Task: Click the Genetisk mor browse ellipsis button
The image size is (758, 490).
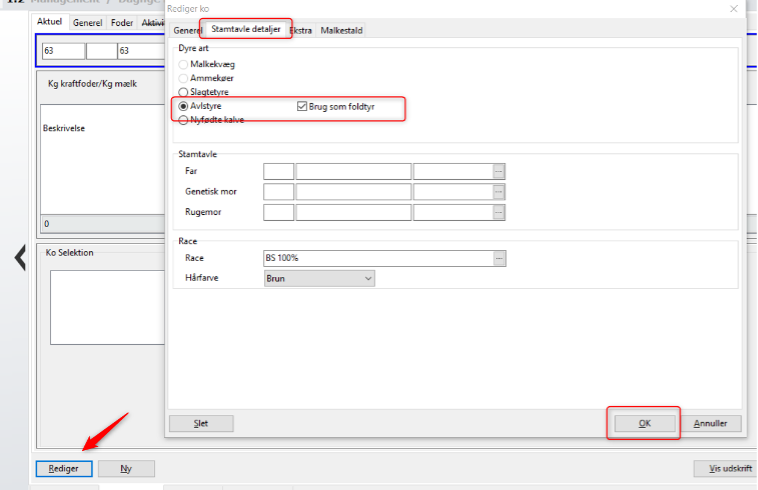Action: pyautogui.click(x=499, y=192)
